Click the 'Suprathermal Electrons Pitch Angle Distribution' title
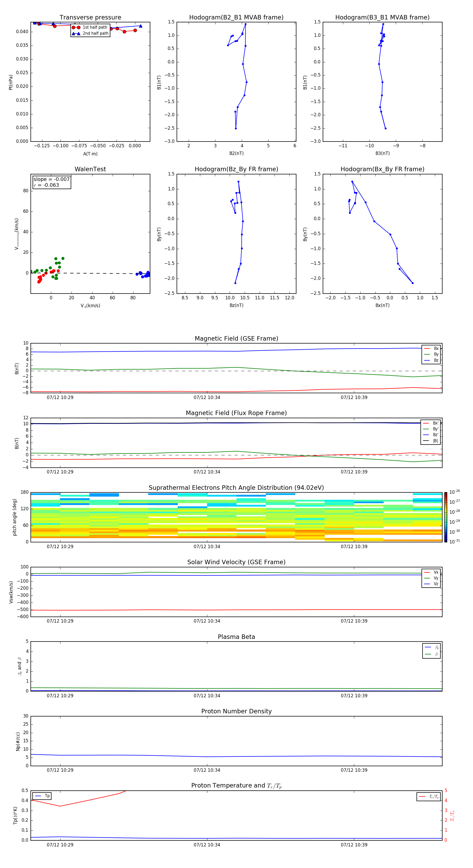Image resolution: width=473 pixels, height=868 pixels. 236,488
